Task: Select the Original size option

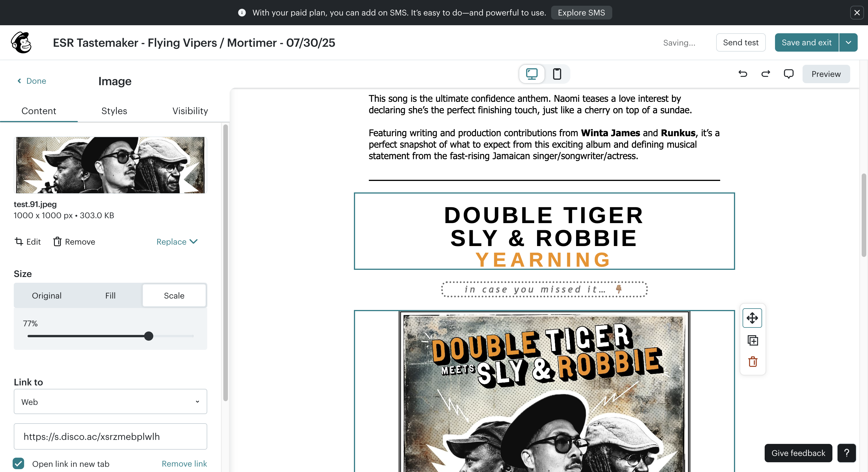Action: point(46,295)
